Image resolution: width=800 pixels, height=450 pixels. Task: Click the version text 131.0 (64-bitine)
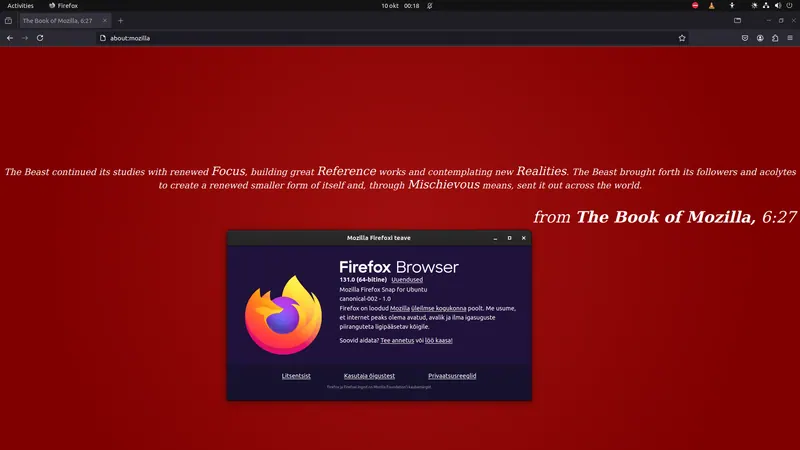(363, 280)
